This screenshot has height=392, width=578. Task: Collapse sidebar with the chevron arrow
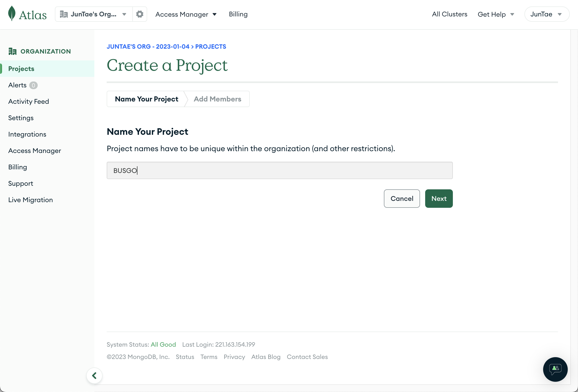click(x=94, y=376)
